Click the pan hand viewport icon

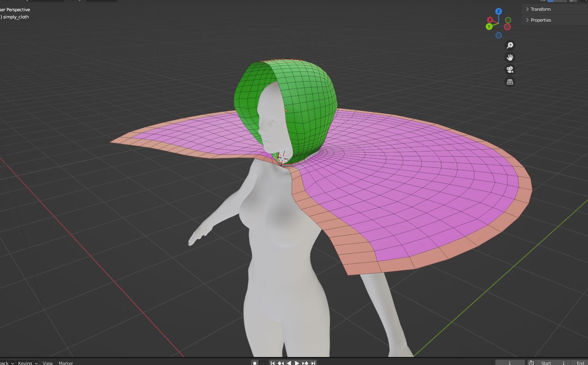coord(510,57)
